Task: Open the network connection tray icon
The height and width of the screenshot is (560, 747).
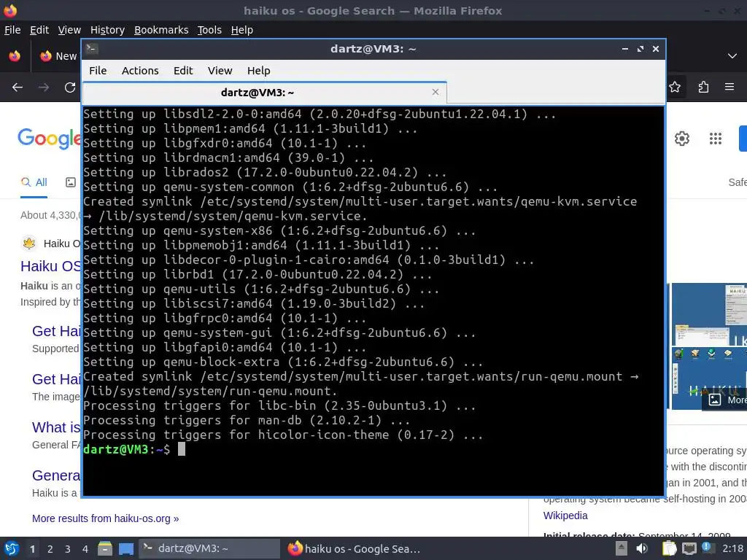Action: point(689,549)
